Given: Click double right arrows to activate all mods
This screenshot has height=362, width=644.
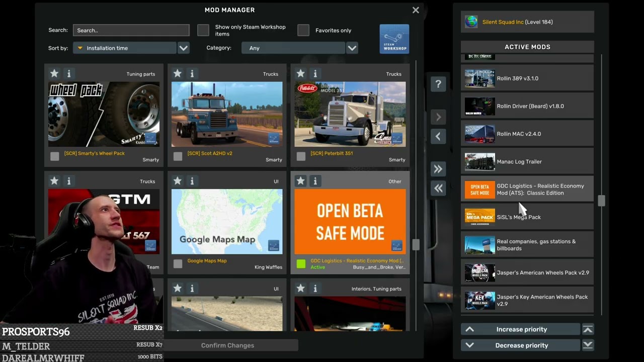Looking at the screenshot, I should [x=438, y=169].
